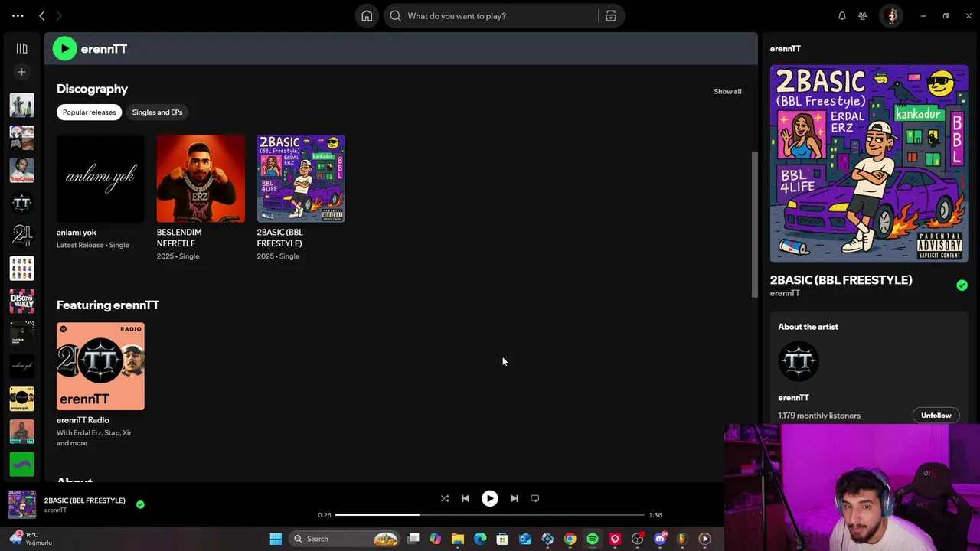Open the anlamı yok single cover

[100, 178]
